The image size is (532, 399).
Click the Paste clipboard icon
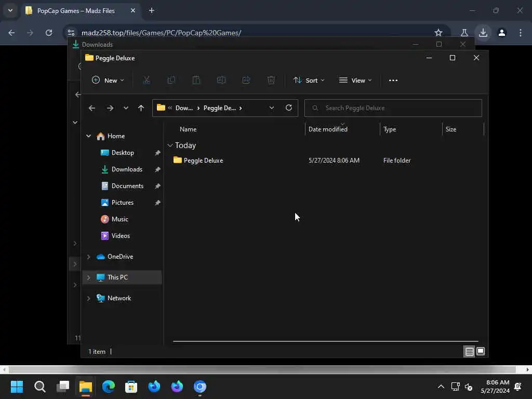196,81
